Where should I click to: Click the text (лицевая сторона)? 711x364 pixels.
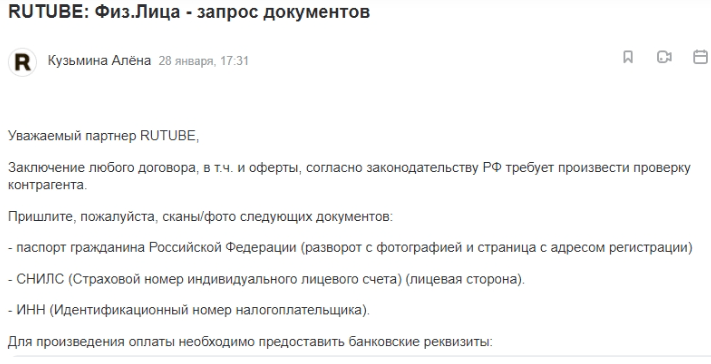[465, 279]
